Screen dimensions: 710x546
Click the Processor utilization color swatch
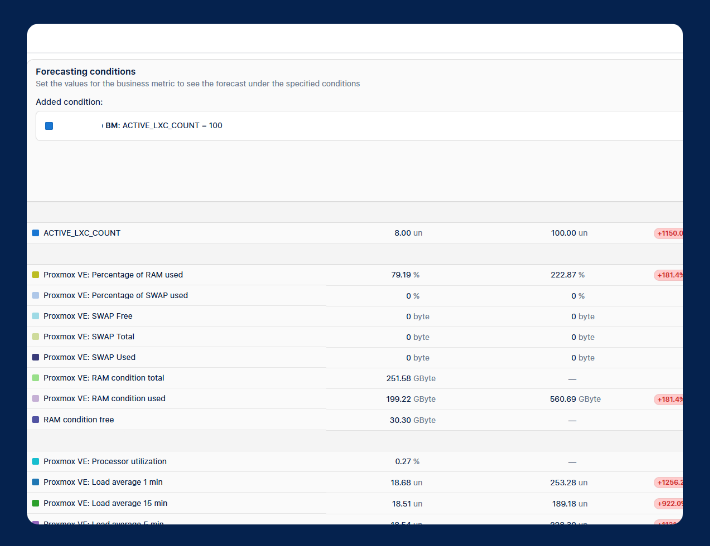(x=35, y=461)
